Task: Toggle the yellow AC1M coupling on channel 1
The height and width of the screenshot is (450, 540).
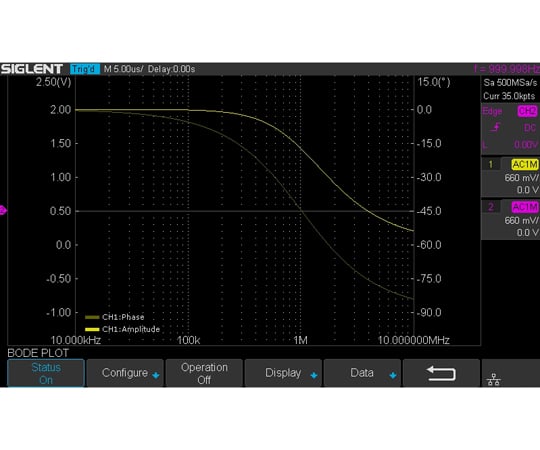Action: [525, 165]
